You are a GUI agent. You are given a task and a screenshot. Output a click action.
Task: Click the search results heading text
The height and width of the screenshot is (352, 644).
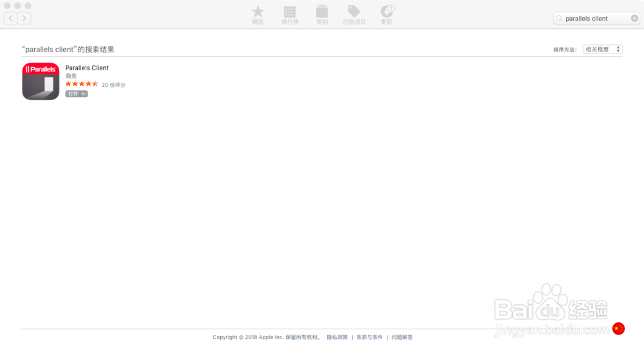pos(68,50)
